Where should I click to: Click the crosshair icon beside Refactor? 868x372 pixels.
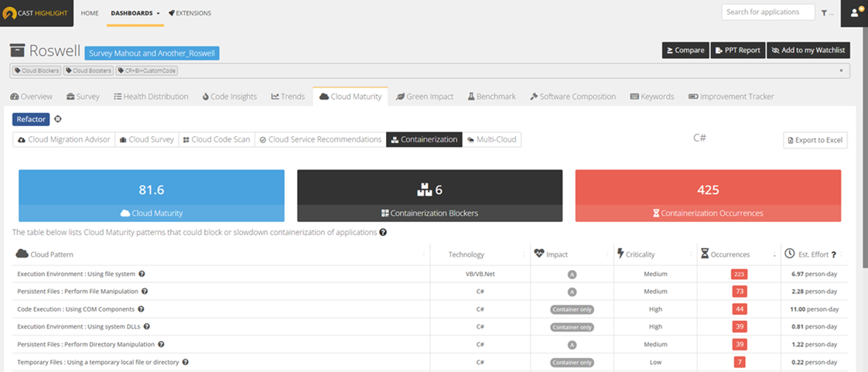point(58,119)
